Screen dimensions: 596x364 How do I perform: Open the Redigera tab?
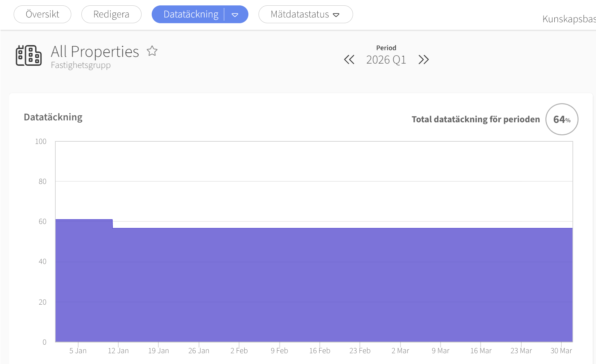(111, 14)
